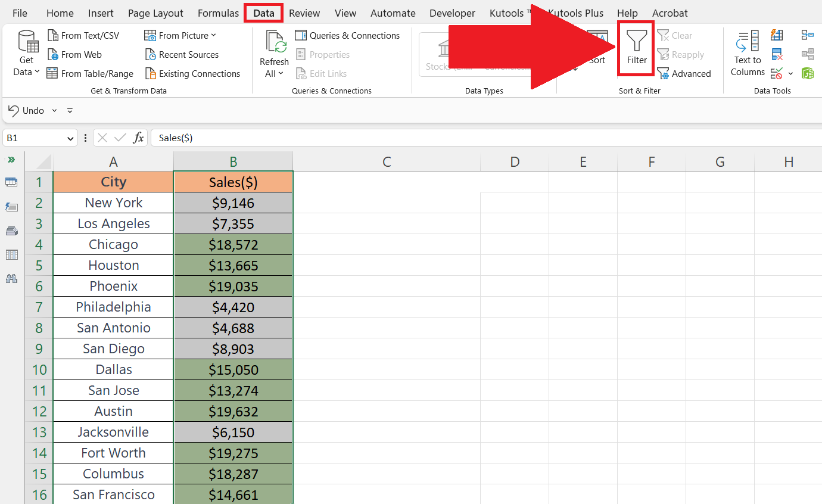
Task: Run Text to Columns
Action: coord(747,54)
